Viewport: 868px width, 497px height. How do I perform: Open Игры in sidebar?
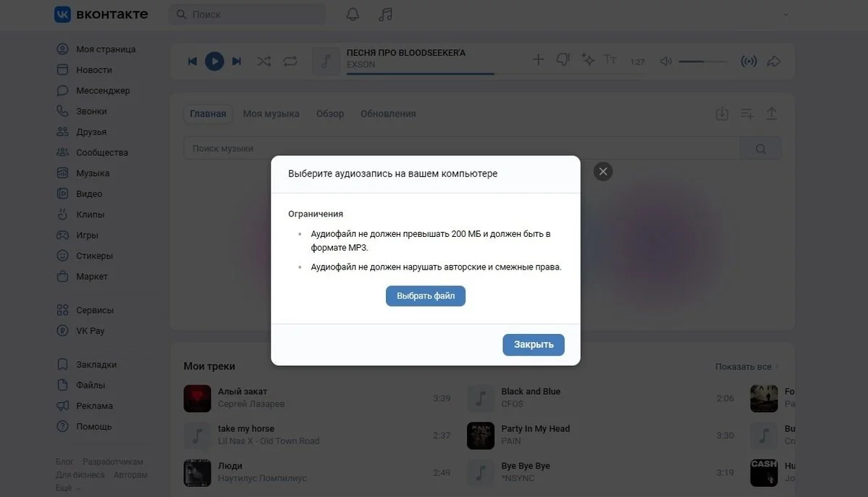point(77,235)
